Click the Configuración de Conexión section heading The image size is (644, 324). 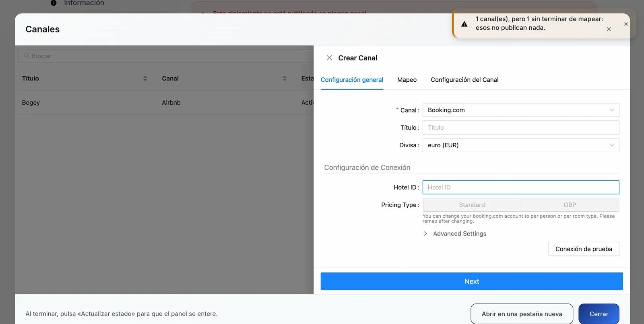pos(367,167)
